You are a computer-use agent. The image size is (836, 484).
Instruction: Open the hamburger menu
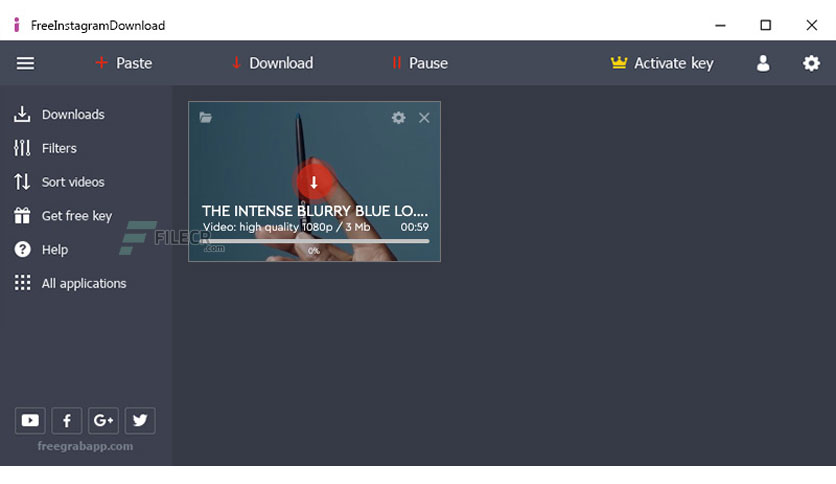pyautogui.click(x=25, y=63)
